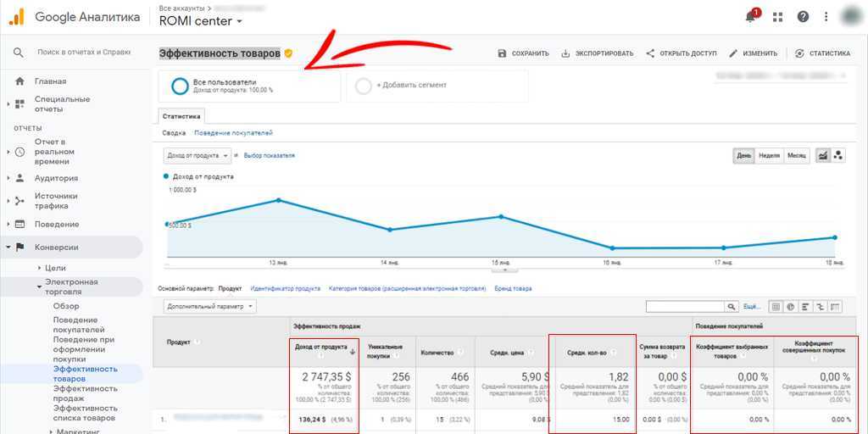Screen dimensions: 868x434
Task: Open the ROMI center account selector
Action: coord(201,21)
